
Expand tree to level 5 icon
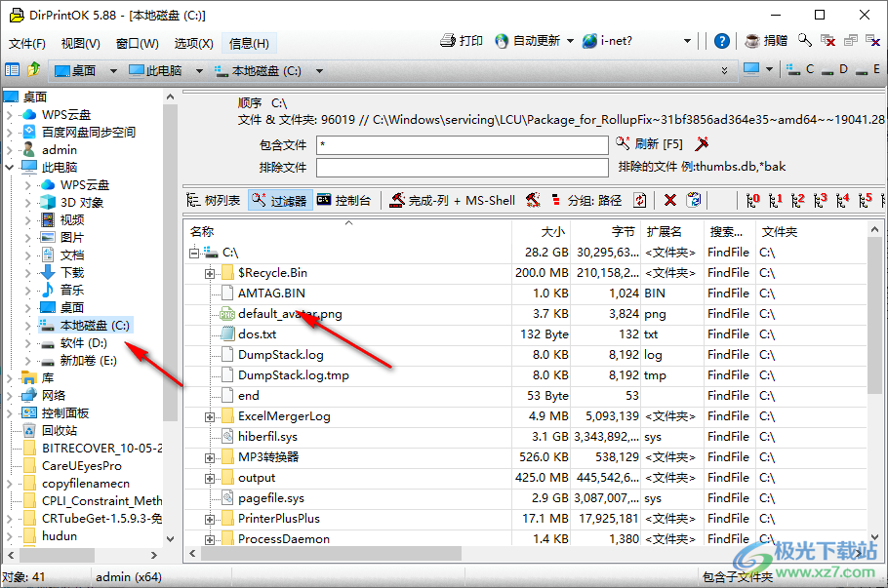(x=865, y=200)
